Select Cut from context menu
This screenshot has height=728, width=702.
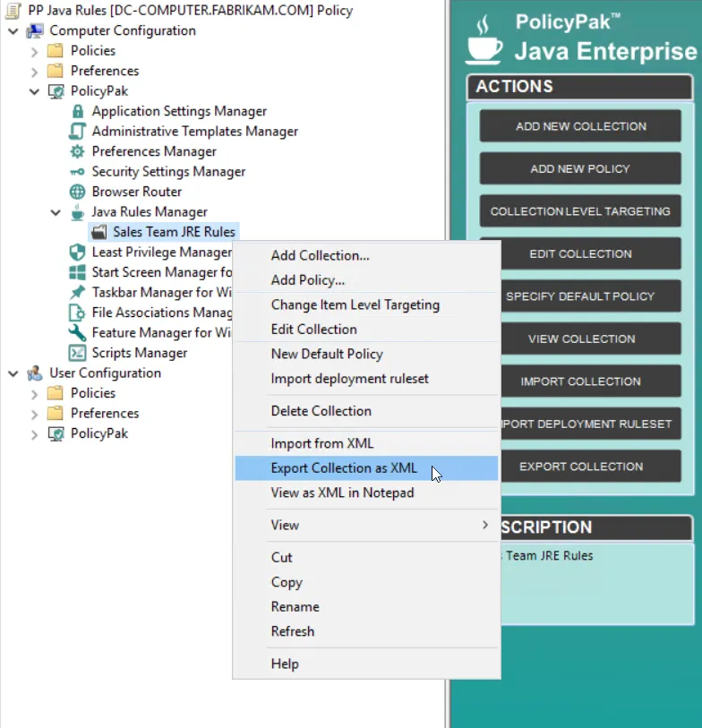[366, 557]
